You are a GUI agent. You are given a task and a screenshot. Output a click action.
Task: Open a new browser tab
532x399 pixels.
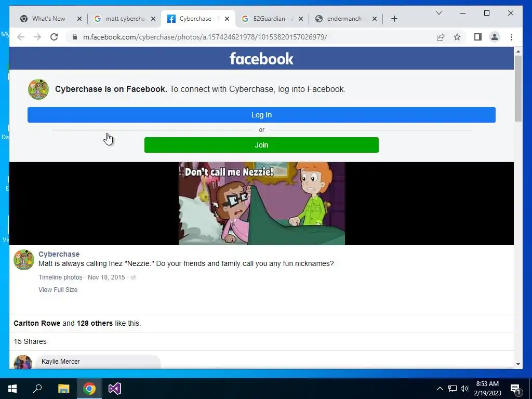tap(394, 19)
